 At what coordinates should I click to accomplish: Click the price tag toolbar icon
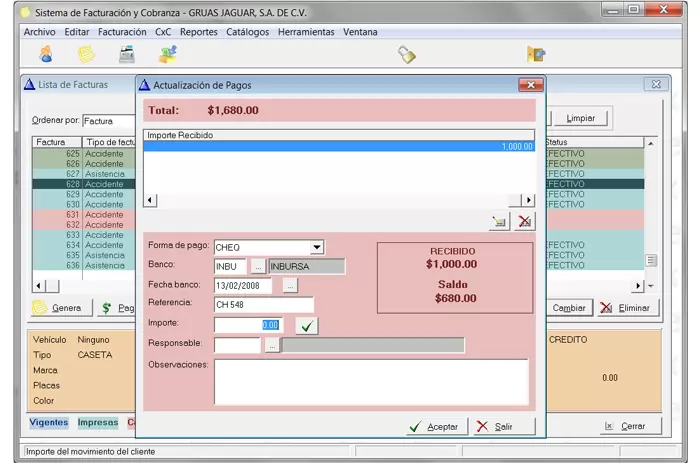pos(406,54)
